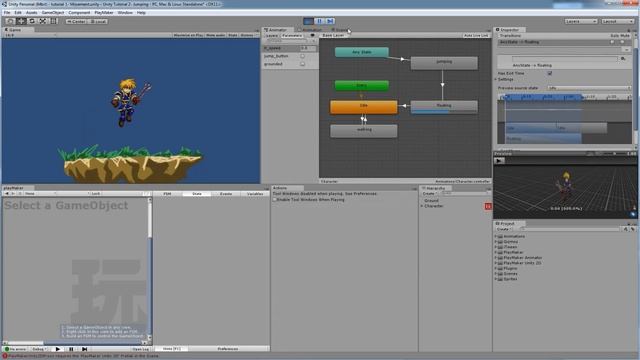Click the PlayMaker step button at bottom
This screenshot has height=360, width=640.
coord(84,349)
